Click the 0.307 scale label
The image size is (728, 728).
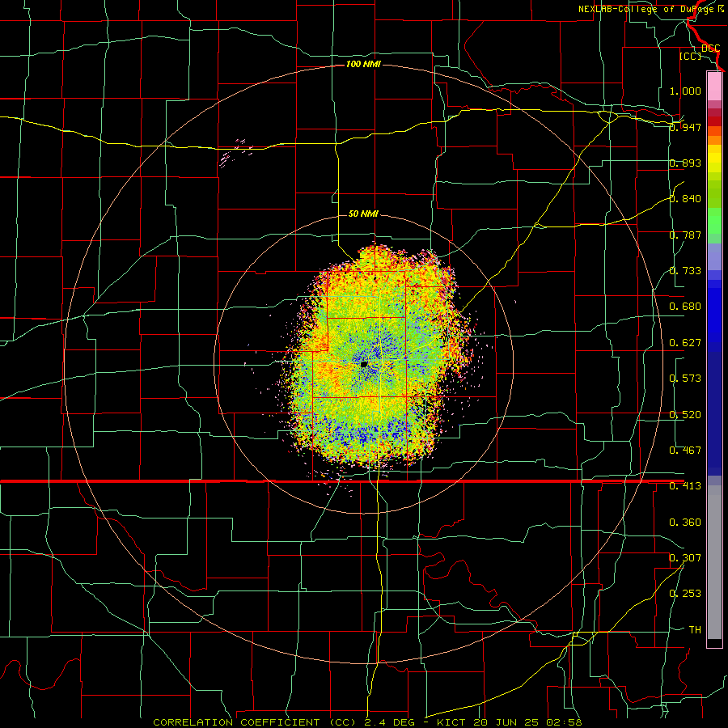(x=685, y=558)
